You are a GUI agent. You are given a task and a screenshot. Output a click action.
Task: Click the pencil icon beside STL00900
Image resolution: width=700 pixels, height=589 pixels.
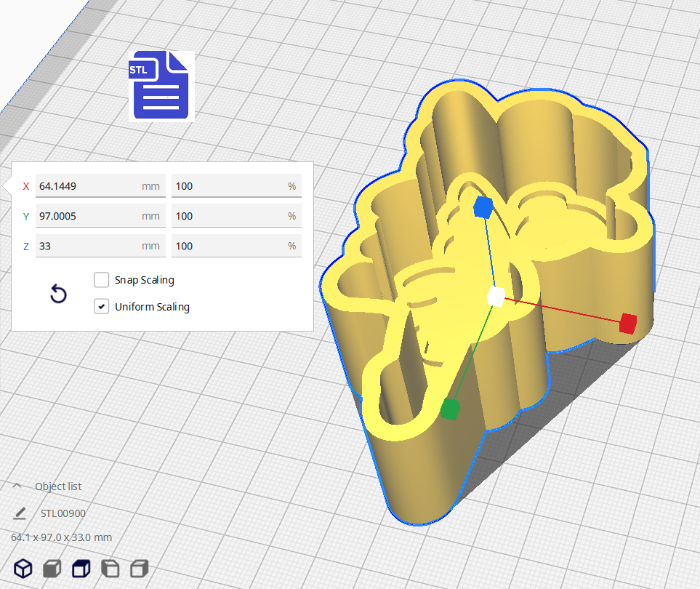(x=20, y=513)
